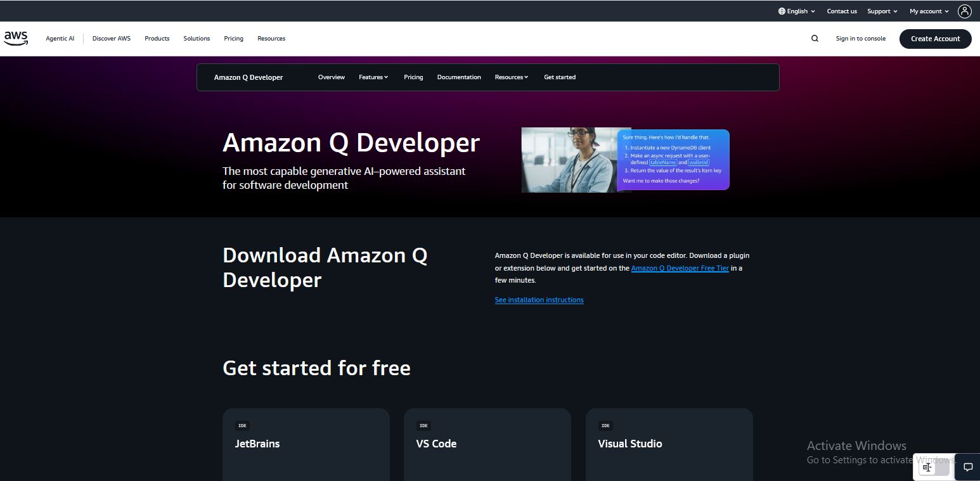Click Sign in to console
Screen dimensions: 980x481
[x=860, y=39]
